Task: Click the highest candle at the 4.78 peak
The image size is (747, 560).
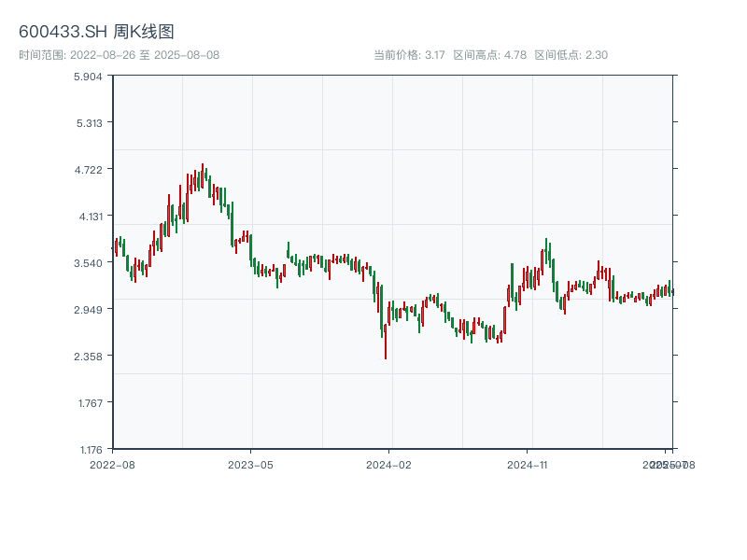Action: pyautogui.click(x=203, y=175)
